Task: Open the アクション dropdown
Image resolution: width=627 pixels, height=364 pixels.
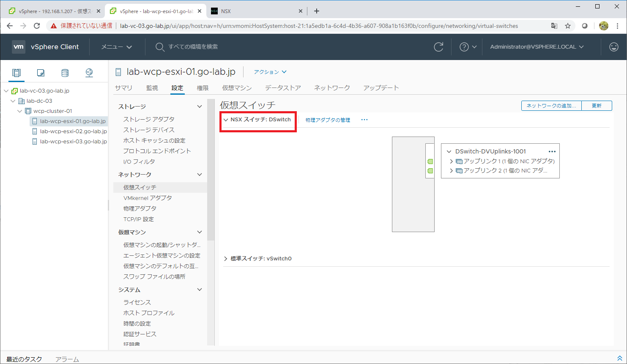Action: point(270,72)
